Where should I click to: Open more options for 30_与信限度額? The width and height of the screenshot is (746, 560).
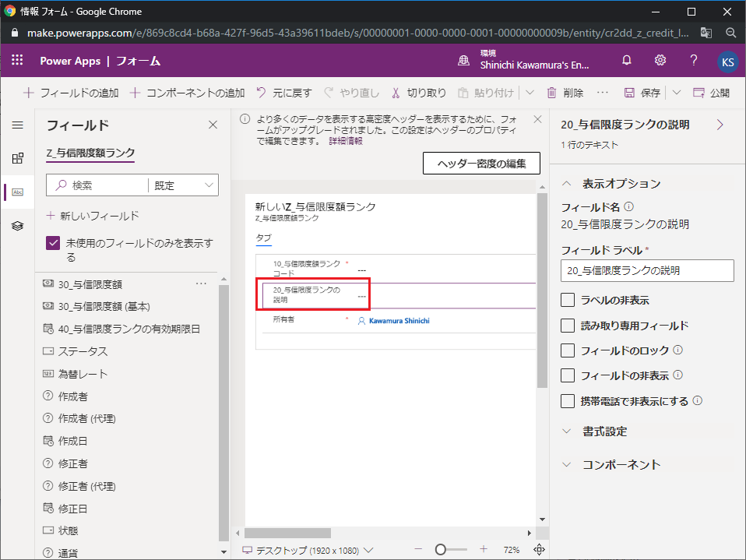pos(201,284)
